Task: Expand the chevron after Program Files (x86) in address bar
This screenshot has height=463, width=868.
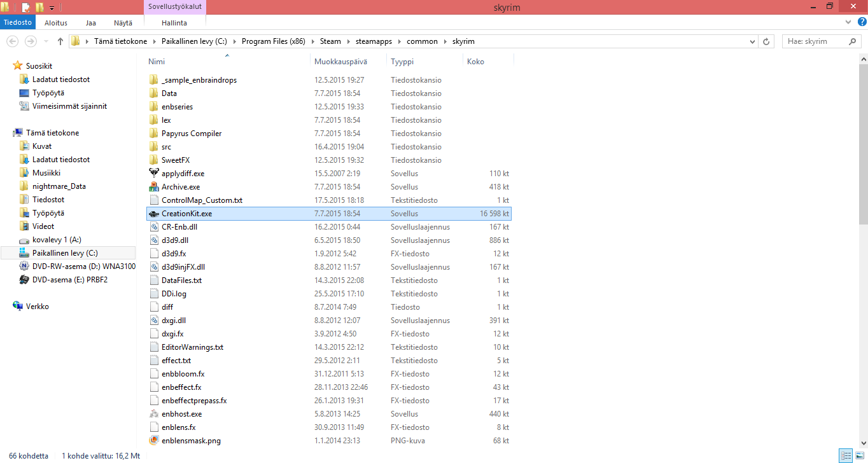Action: [311, 41]
